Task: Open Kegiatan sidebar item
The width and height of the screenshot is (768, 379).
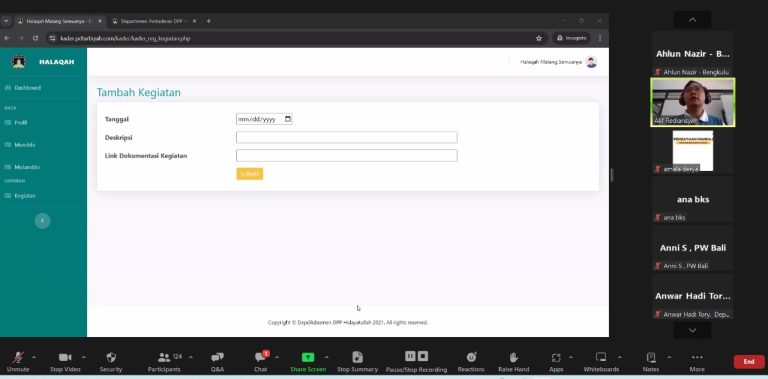Action: tap(20, 196)
